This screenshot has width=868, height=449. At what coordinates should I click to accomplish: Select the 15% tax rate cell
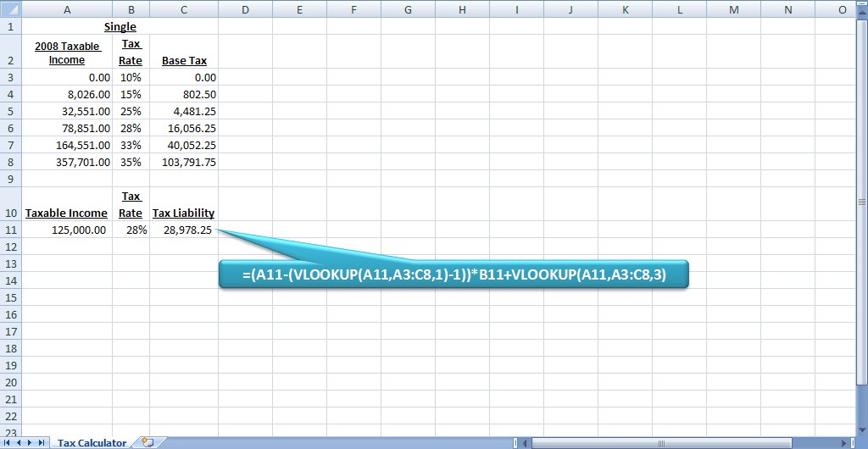pyautogui.click(x=131, y=94)
